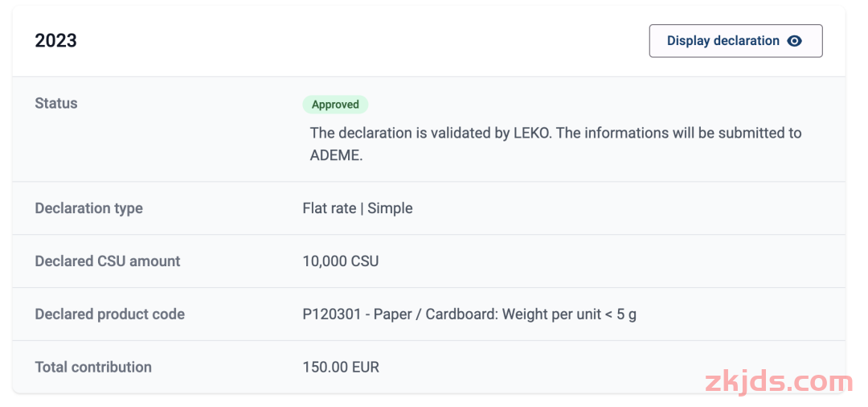The height and width of the screenshot is (407, 868).
Task: Select the Flat rate value text
Action: [329, 208]
